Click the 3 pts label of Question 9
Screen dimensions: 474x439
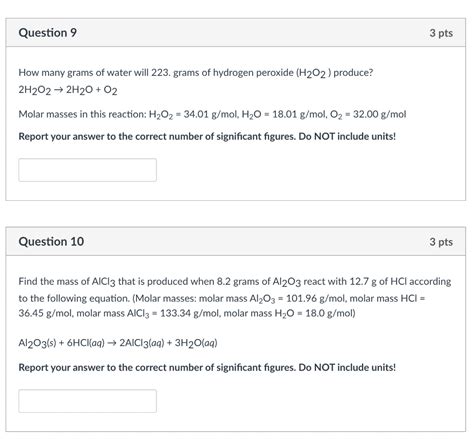pyautogui.click(x=441, y=33)
